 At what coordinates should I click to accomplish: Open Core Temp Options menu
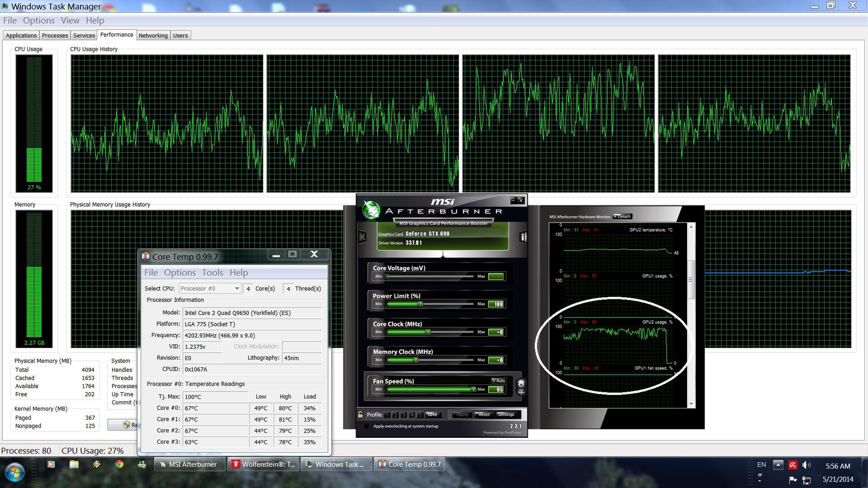[180, 273]
